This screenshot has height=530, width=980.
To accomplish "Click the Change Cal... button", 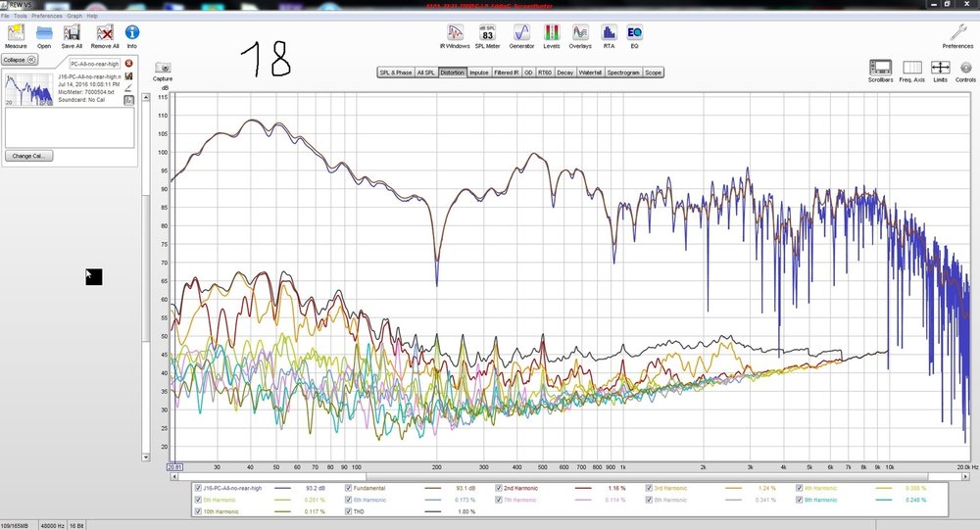I will (x=28, y=156).
